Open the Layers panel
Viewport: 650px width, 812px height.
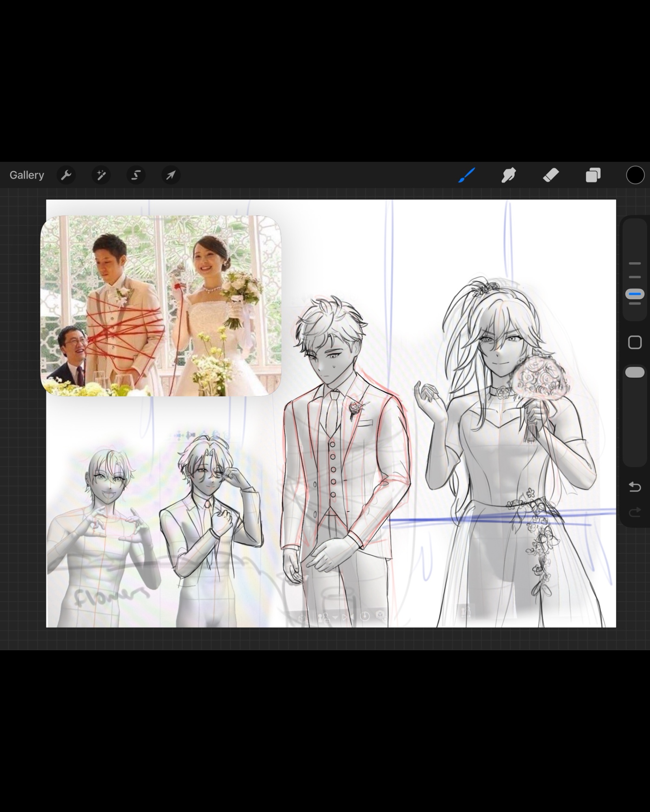[593, 175]
